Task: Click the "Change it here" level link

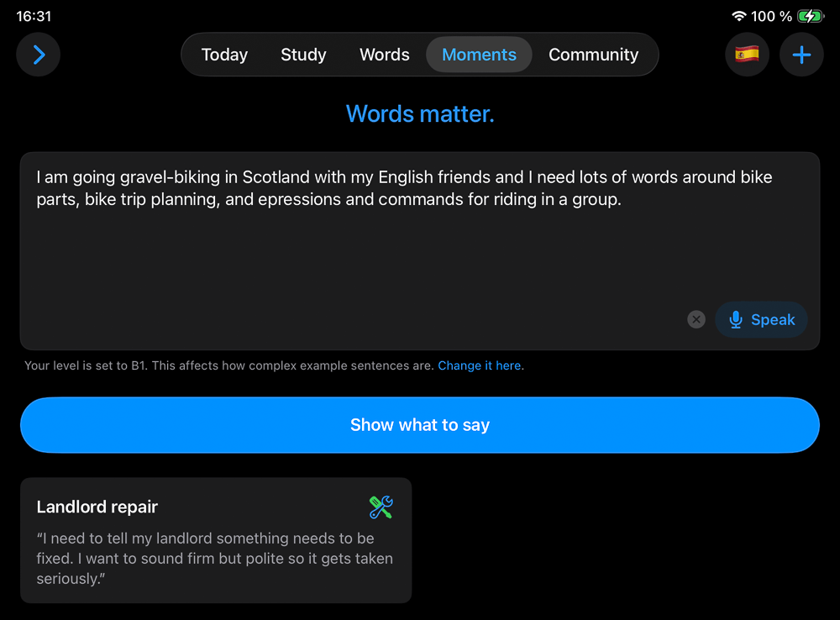Action: coord(480,365)
